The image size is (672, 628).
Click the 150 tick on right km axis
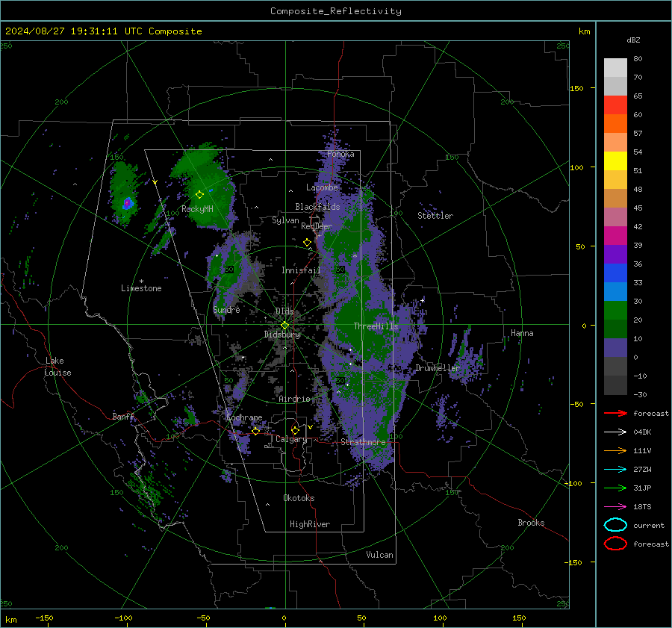pyautogui.click(x=576, y=88)
